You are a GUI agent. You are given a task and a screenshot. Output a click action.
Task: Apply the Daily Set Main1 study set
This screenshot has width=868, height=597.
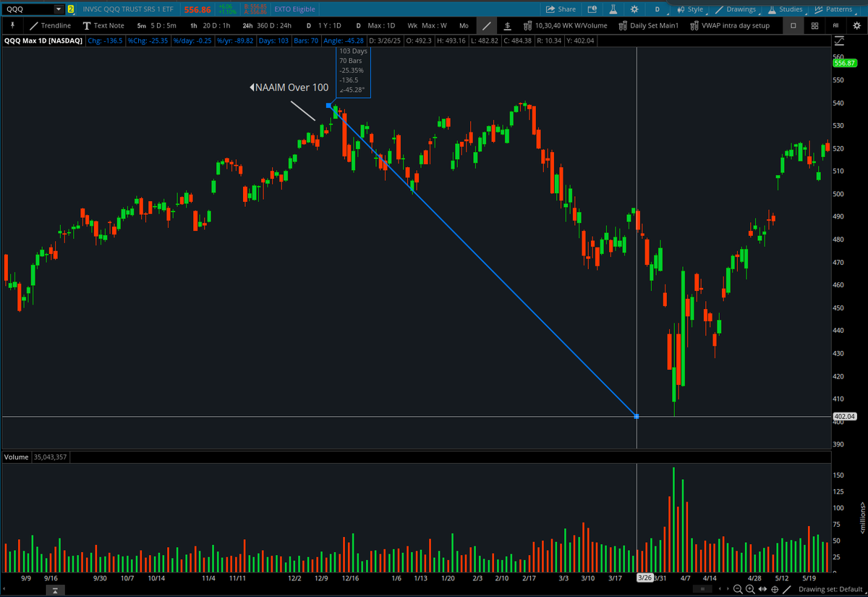[649, 25]
